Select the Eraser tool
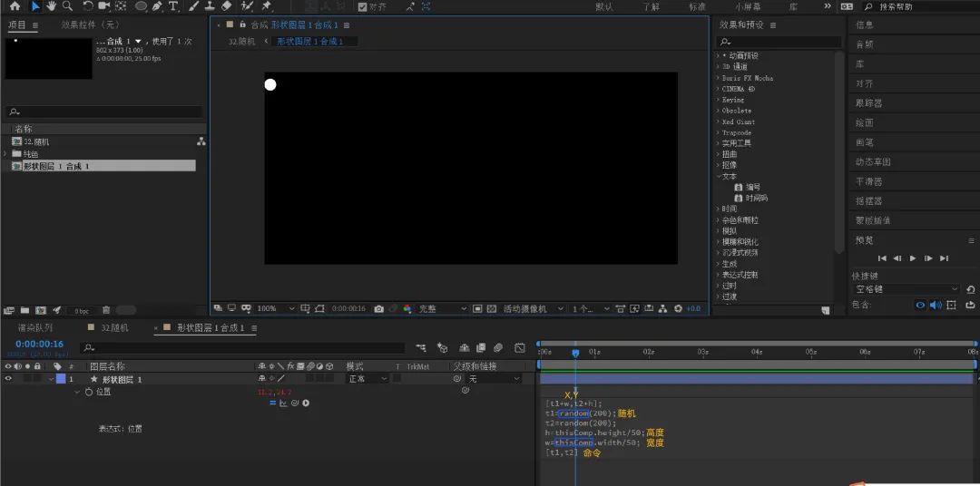This screenshot has width=980, height=486. tap(226, 6)
